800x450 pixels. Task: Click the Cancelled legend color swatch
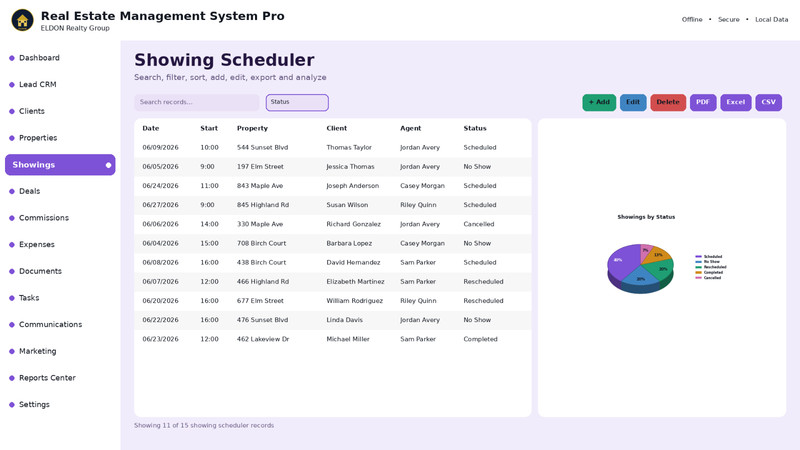click(x=698, y=278)
